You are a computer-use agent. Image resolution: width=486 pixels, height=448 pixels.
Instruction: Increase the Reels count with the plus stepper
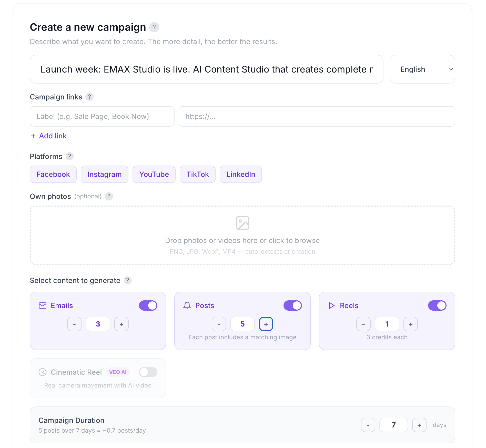[410, 324]
